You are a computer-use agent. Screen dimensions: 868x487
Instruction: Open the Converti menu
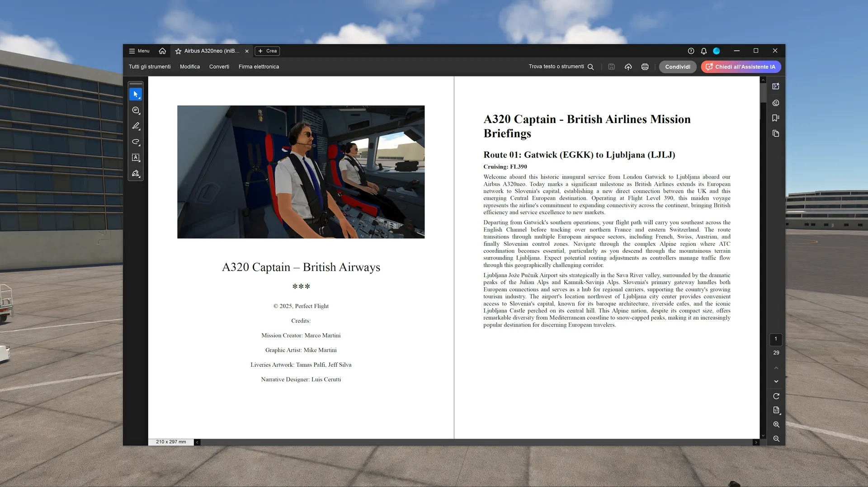coord(219,67)
